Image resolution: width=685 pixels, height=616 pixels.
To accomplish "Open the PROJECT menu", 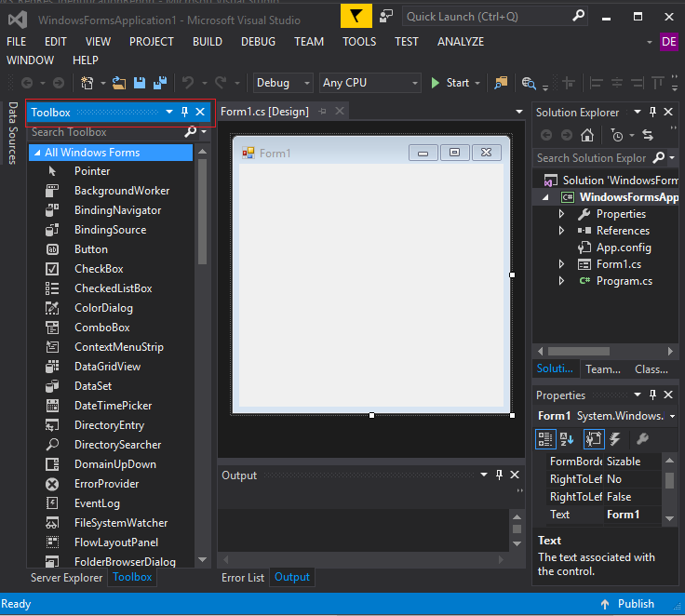I will [151, 42].
